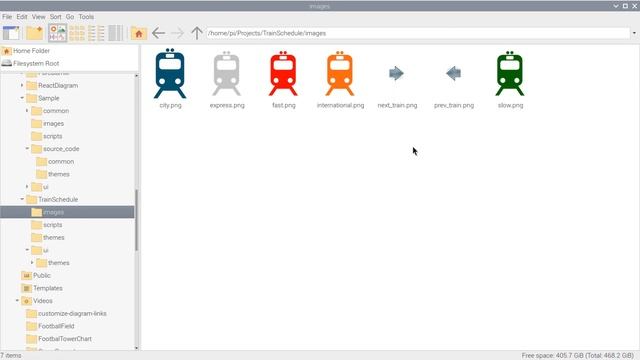Click the sidebar tree scroll down arrow

pos(136,348)
